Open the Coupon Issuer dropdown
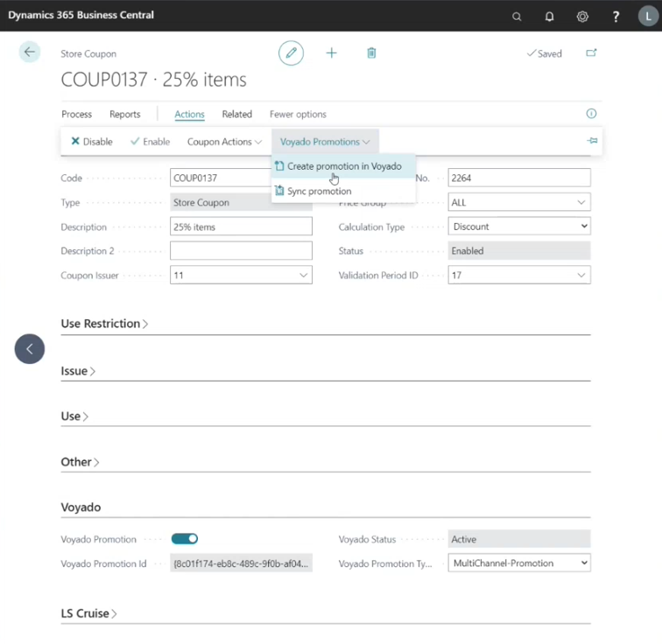This screenshot has width=662, height=644. [x=303, y=275]
